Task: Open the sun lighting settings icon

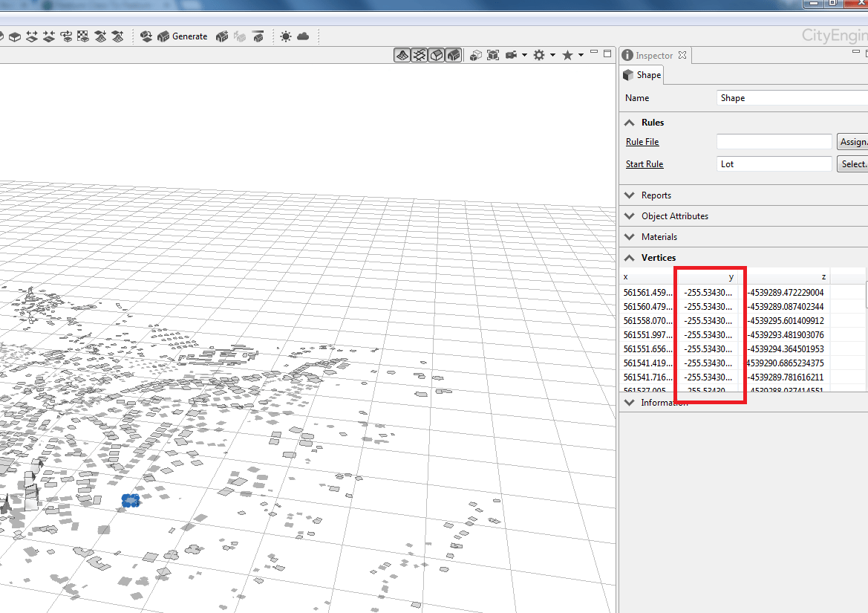Action: 285,36
